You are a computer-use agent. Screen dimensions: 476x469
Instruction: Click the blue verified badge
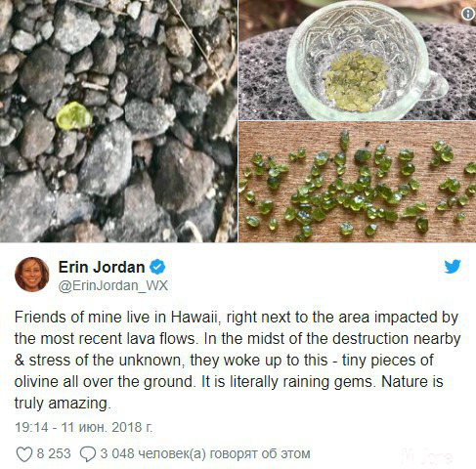(157, 267)
